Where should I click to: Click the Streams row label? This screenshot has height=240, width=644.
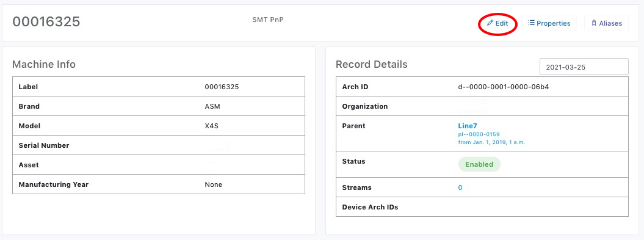pos(356,188)
